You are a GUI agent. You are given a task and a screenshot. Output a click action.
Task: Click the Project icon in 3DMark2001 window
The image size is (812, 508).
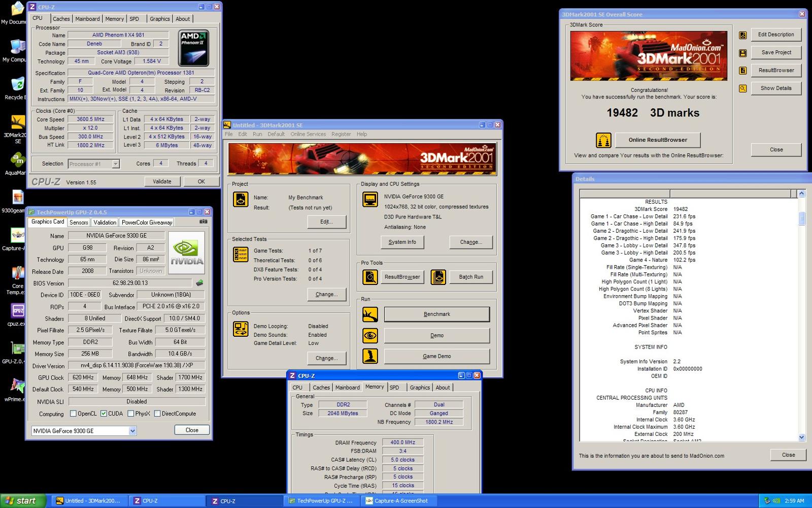coord(241,199)
